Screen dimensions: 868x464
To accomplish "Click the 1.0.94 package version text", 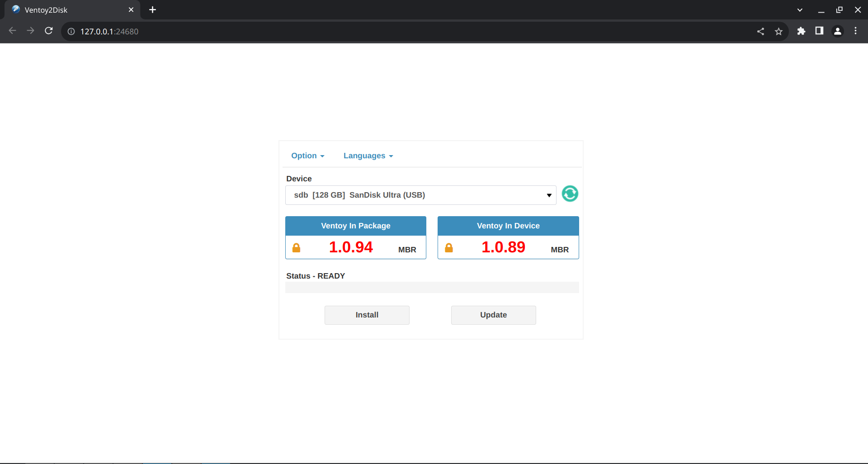I will coord(351,247).
